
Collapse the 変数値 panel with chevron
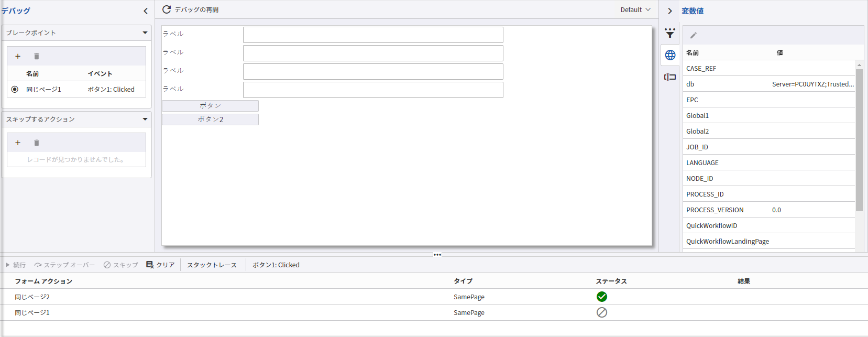click(670, 10)
